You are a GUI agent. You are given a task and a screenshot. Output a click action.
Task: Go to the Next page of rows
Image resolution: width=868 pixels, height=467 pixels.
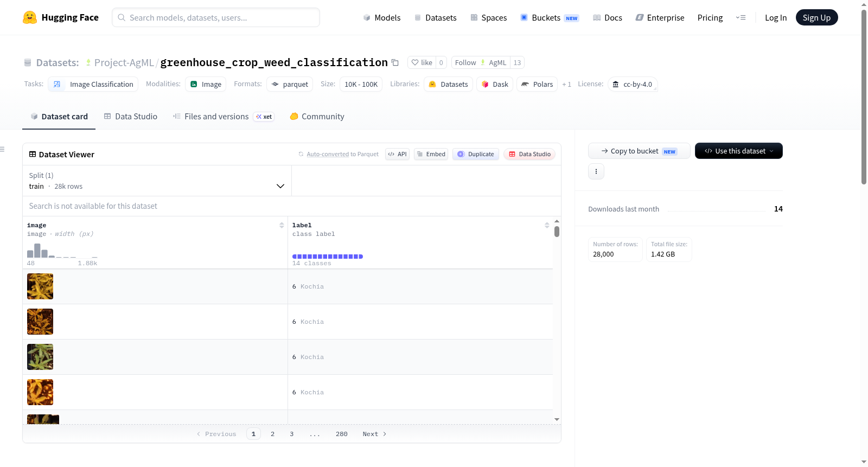(374, 434)
